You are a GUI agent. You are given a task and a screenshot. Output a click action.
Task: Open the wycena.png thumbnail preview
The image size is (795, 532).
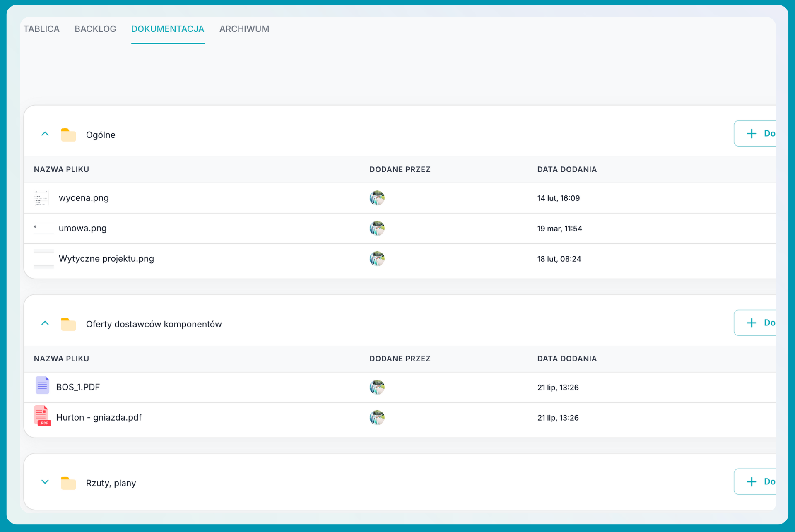(42, 198)
